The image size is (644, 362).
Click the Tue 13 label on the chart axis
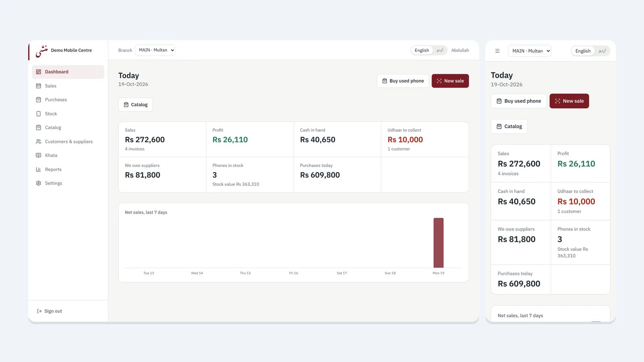click(149, 273)
